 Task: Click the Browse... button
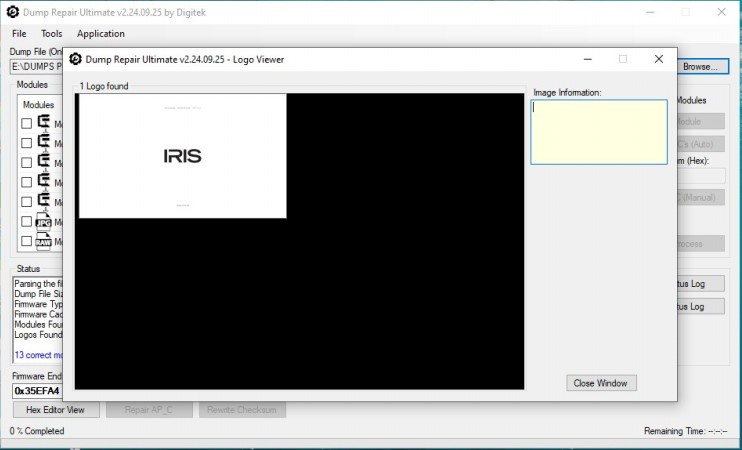tap(703, 67)
